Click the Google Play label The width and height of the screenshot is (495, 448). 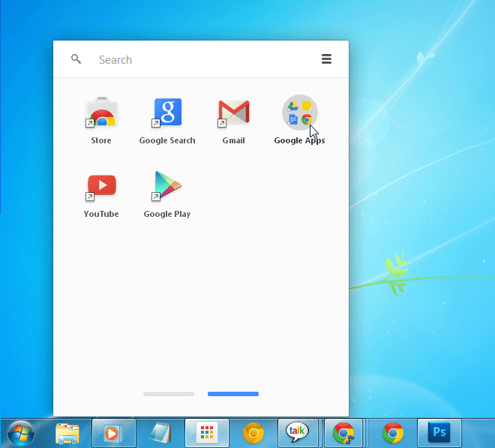click(x=167, y=214)
